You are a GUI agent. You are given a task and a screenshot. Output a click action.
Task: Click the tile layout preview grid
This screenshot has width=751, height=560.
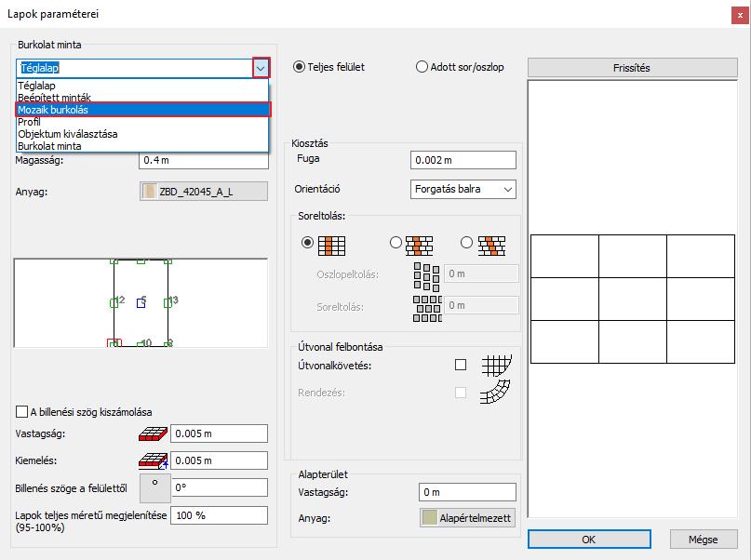[x=632, y=299]
